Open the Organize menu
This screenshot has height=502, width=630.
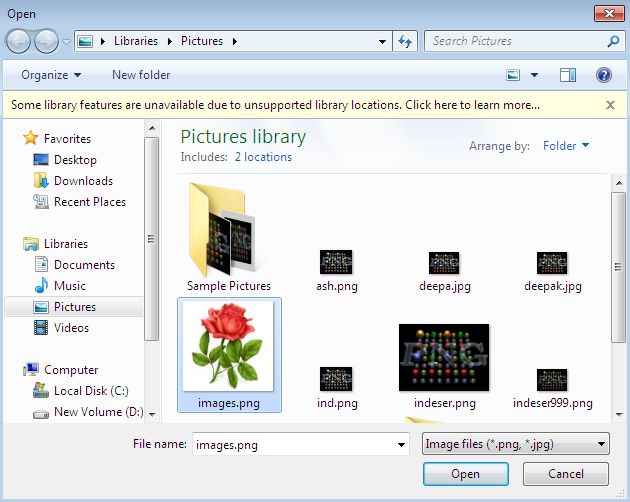(x=51, y=75)
